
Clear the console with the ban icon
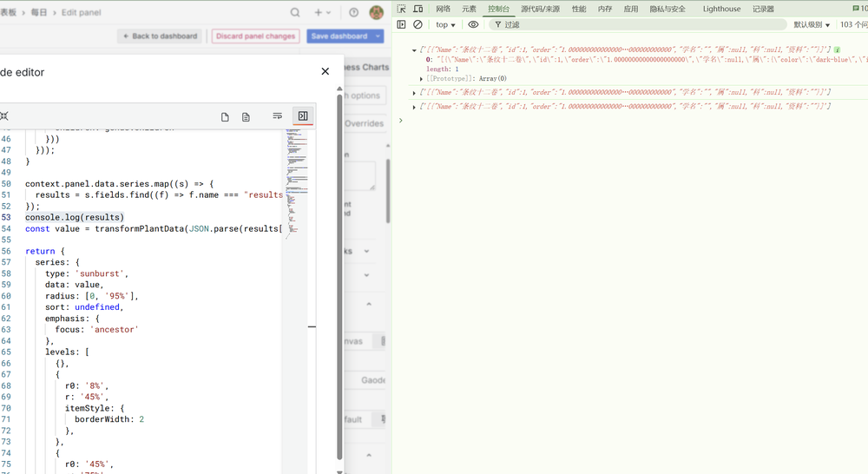pyautogui.click(x=418, y=24)
